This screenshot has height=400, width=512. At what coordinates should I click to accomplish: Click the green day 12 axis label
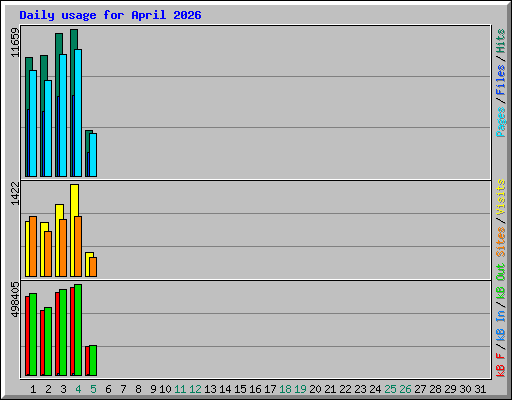pyautogui.click(x=195, y=389)
